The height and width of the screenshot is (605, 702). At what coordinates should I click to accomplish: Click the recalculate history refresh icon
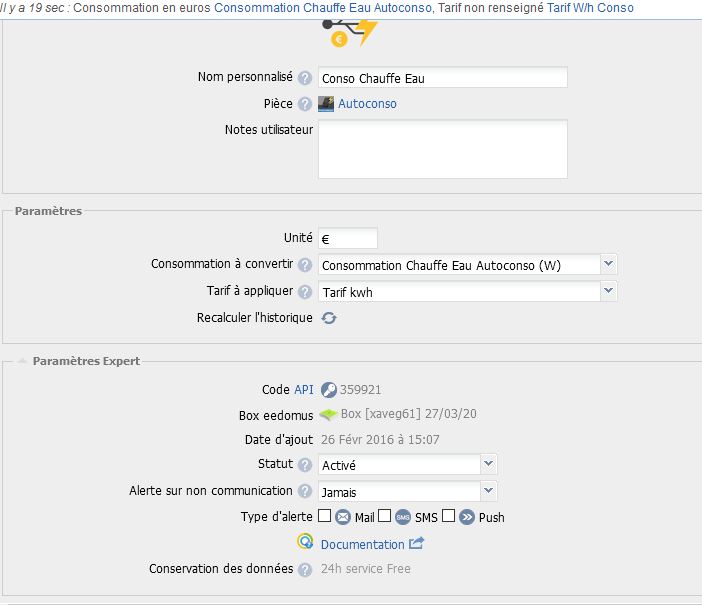click(x=329, y=318)
